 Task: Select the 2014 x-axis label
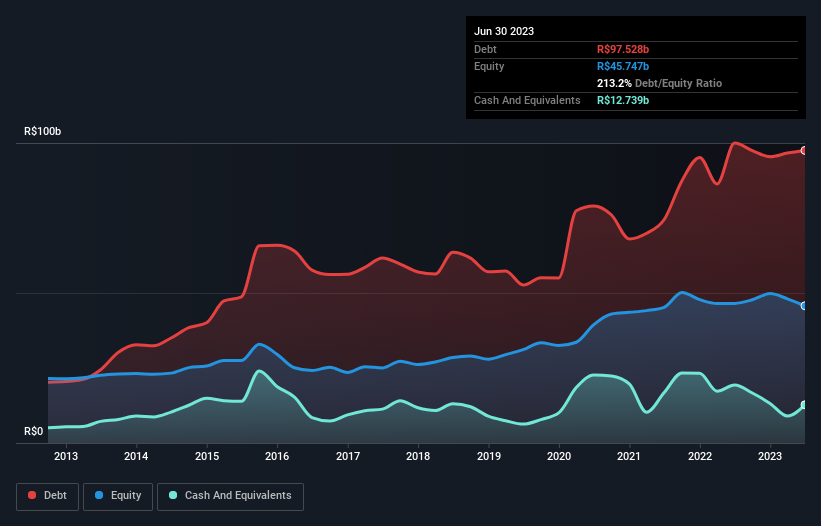pos(136,456)
